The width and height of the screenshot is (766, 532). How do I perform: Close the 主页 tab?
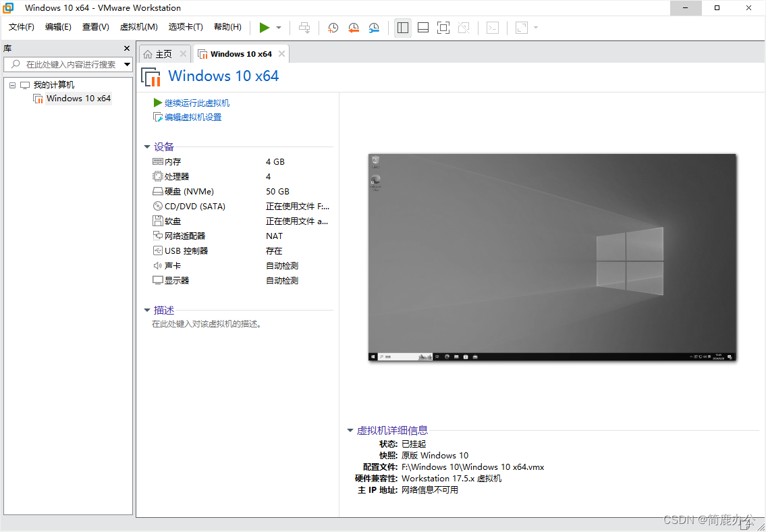click(183, 54)
